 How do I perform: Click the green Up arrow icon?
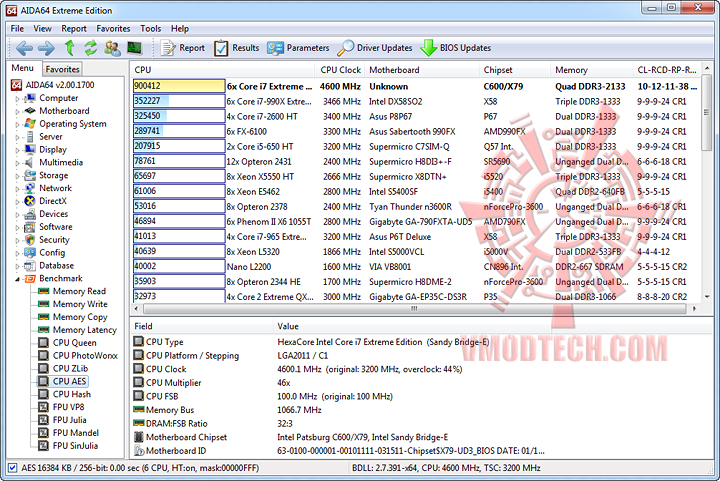coord(70,48)
